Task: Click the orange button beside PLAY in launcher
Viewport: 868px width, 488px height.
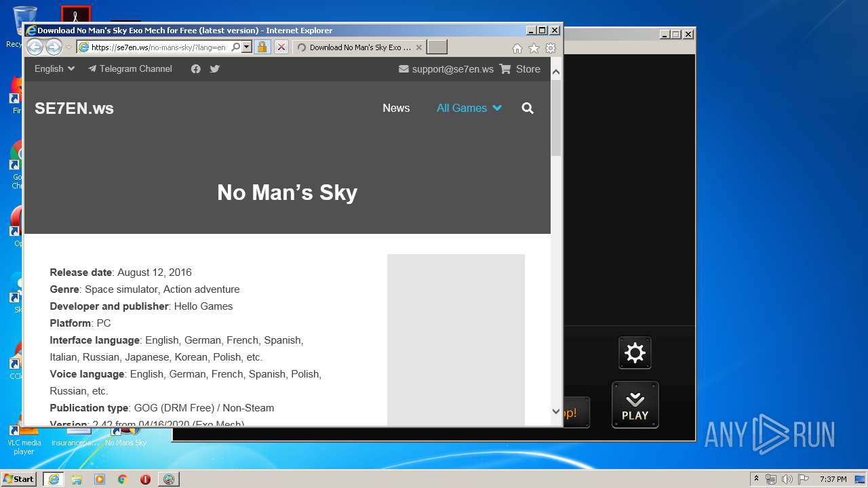Action: coord(576,413)
